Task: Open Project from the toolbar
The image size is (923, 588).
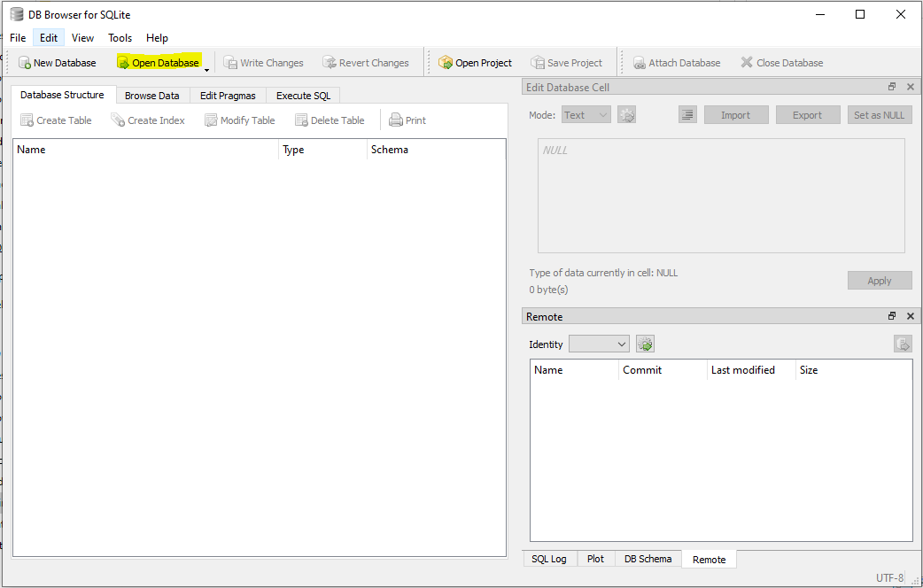Action: [475, 62]
